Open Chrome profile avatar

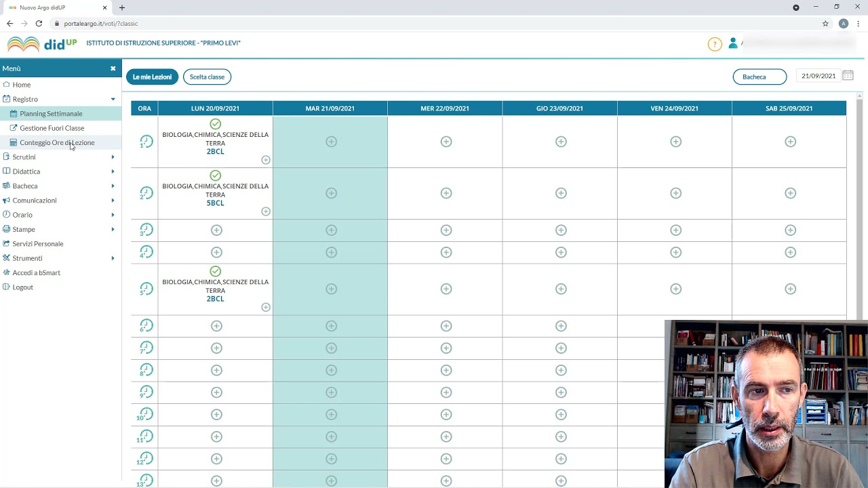[844, 24]
